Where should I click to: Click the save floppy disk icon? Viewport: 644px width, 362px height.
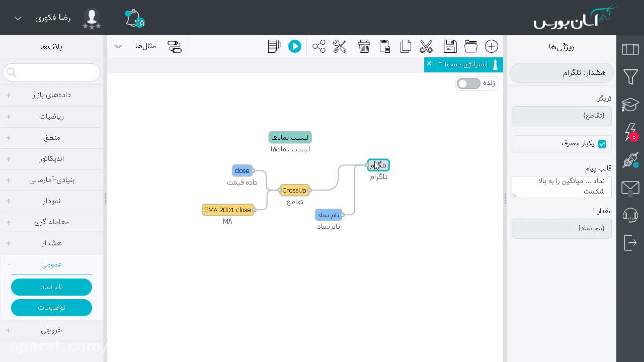(x=450, y=46)
